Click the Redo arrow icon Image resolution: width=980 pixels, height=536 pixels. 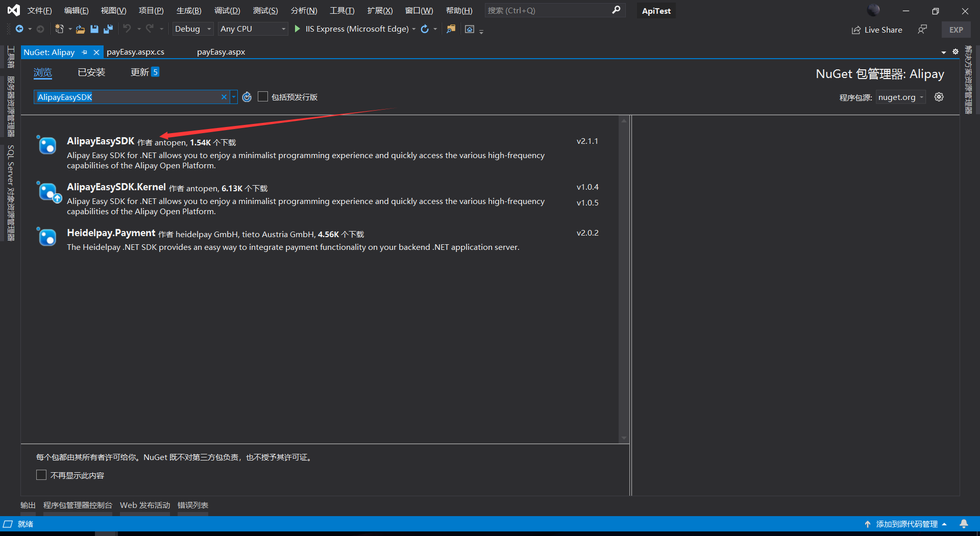click(150, 29)
